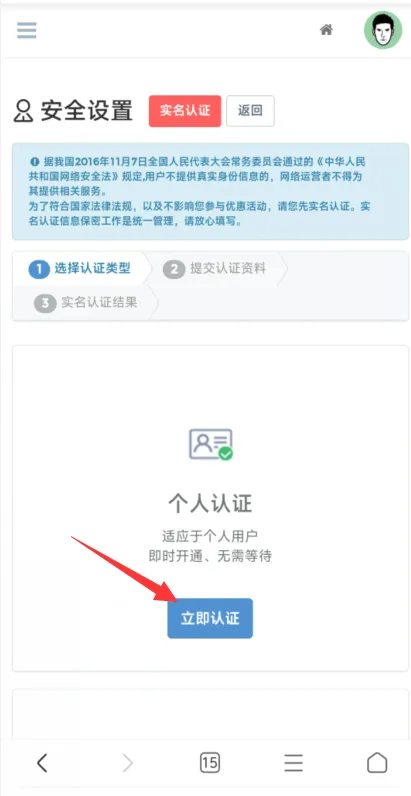Click the step number 2 circle
This screenshot has height=796, width=411.
coord(174,270)
